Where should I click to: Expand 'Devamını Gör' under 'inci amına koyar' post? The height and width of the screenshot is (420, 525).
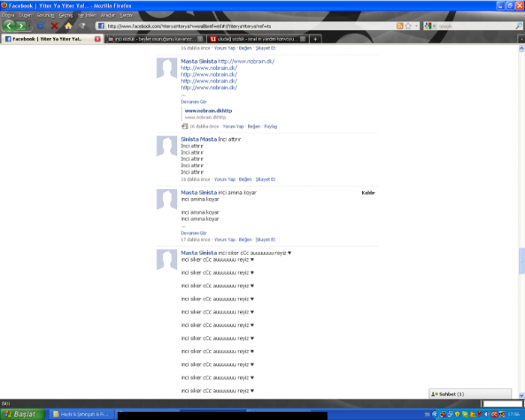click(193, 232)
